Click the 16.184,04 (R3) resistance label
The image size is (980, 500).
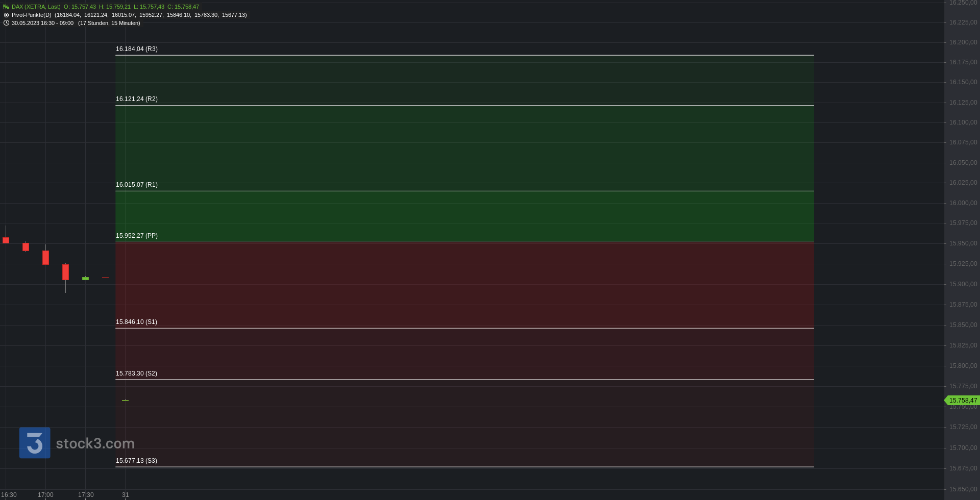tap(137, 49)
